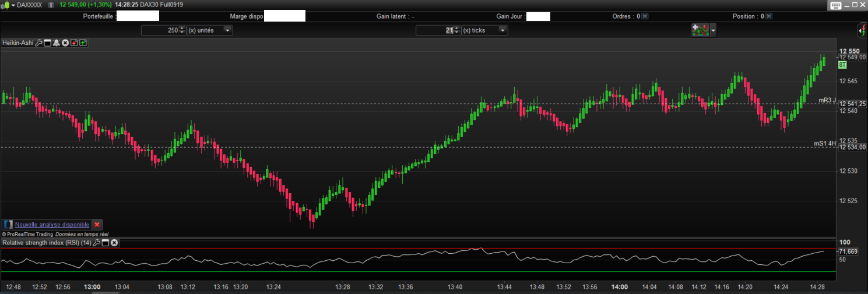Click the red down-arrow icon beside Heikin-Ashi
868x294 pixels.
(x=74, y=42)
